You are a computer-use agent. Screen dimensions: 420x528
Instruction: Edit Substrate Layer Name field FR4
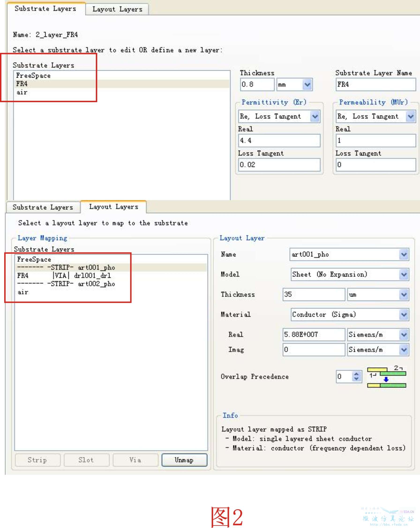pos(376,85)
